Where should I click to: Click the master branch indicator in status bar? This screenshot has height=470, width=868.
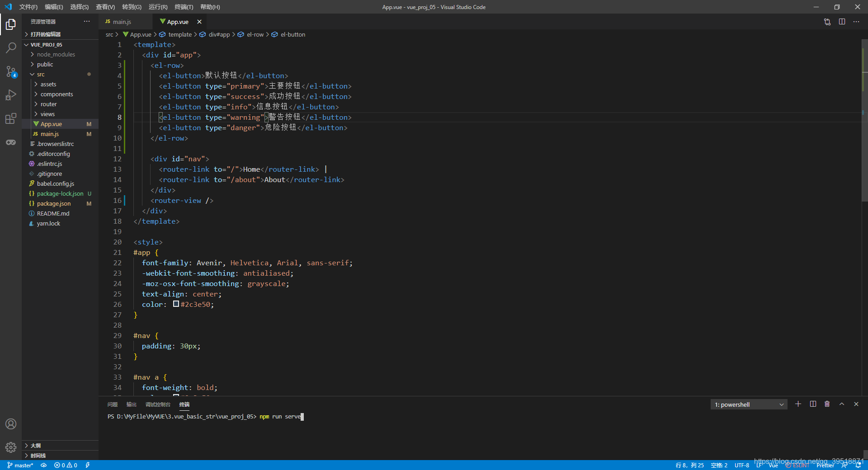(20, 465)
